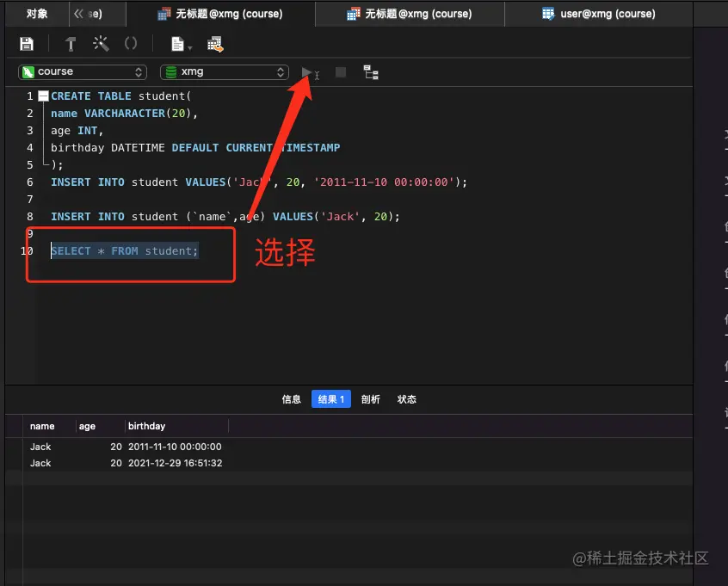Open the 状态 status tab
Screen dimensions: 728x586
[407, 399]
